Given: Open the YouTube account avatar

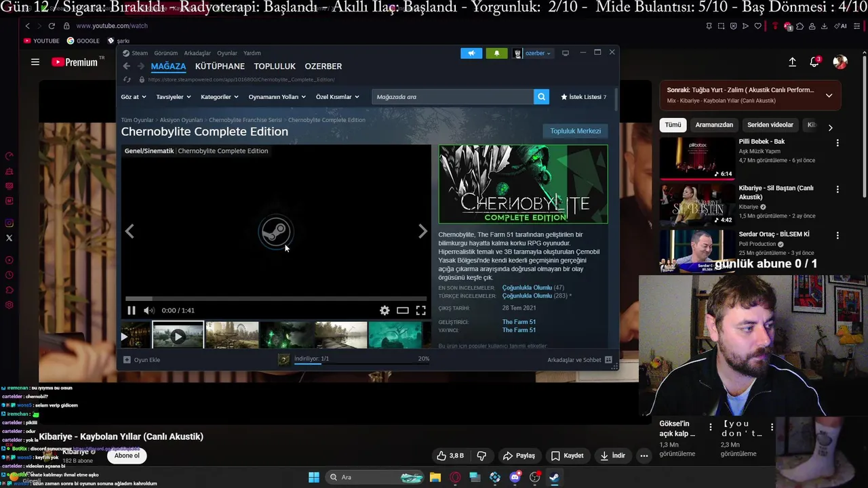Looking at the screenshot, I should pos(840,62).
